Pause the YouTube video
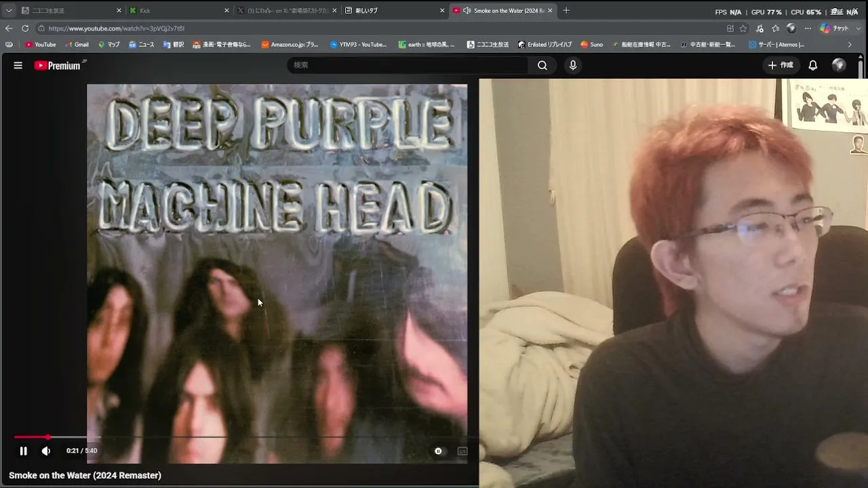Screen dimensions: 868x488 [x=23, y=451]
